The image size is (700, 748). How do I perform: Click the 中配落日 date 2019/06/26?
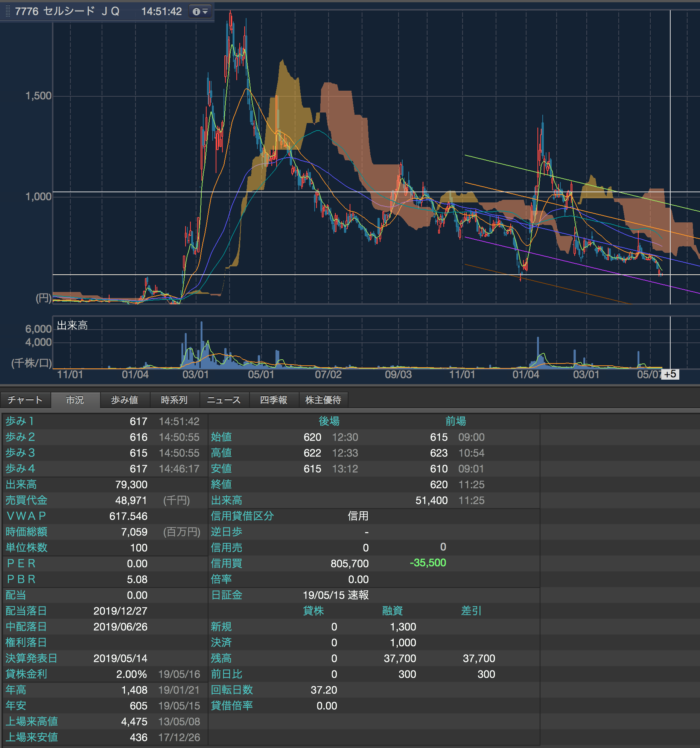pos(120,626)
